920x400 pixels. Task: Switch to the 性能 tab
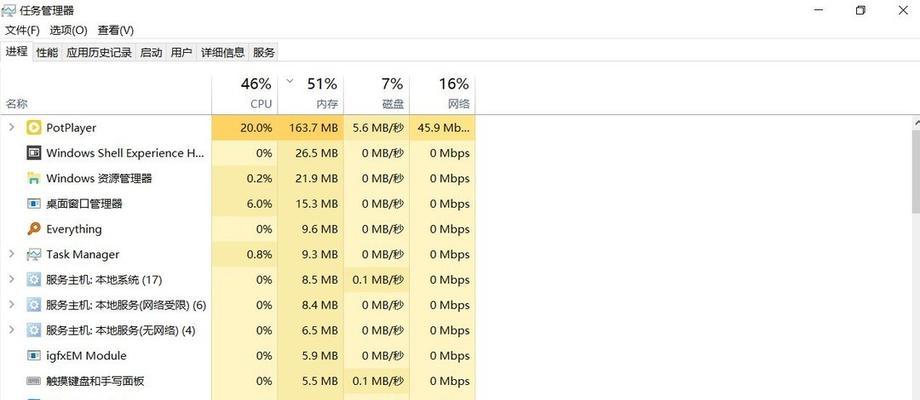pos(47,52)
